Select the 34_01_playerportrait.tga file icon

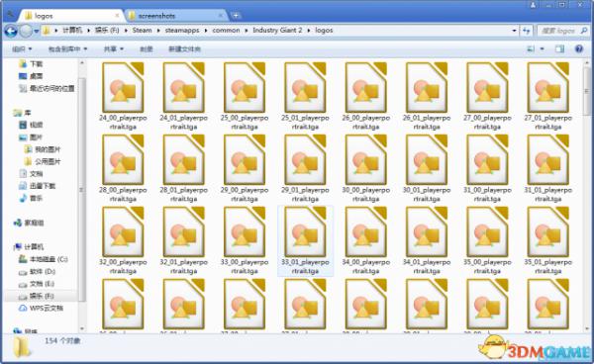[427, 231]
